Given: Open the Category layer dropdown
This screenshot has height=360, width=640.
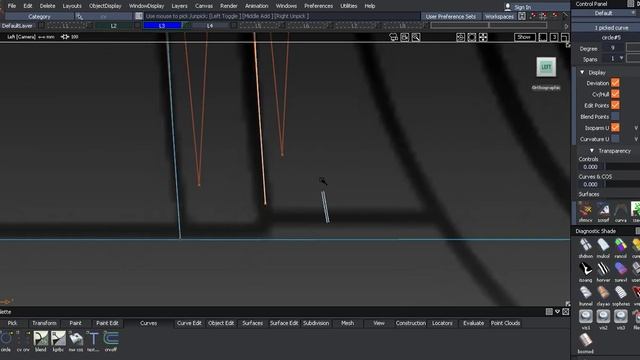Looking at the screenshot, I should pyautogui.click(x=39, y=16).
